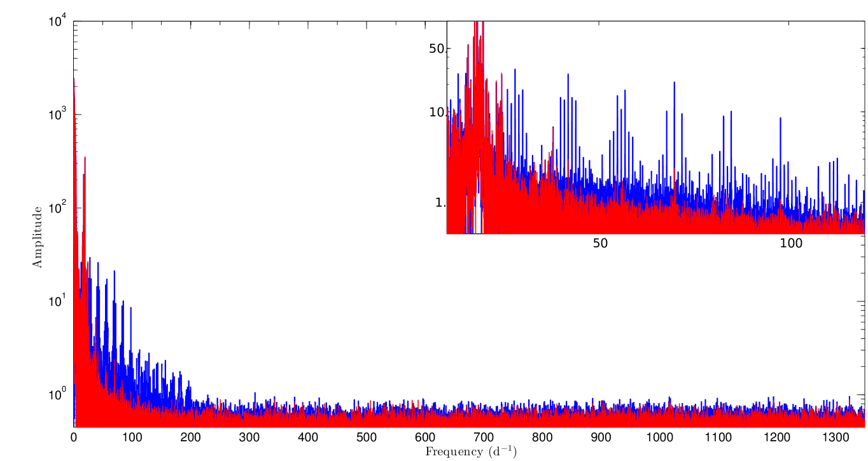Click the Frequency (d⁻¹) x-axis title

click(x=470, y=452)
